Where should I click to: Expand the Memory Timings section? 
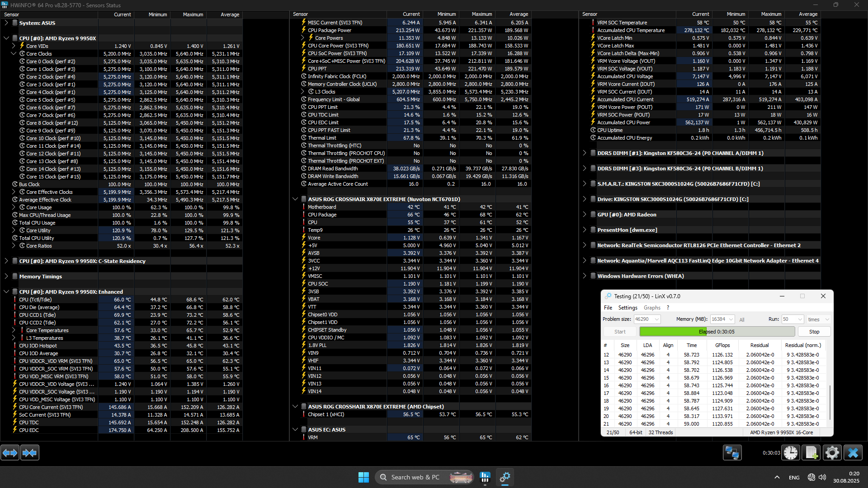pos(6,276)
